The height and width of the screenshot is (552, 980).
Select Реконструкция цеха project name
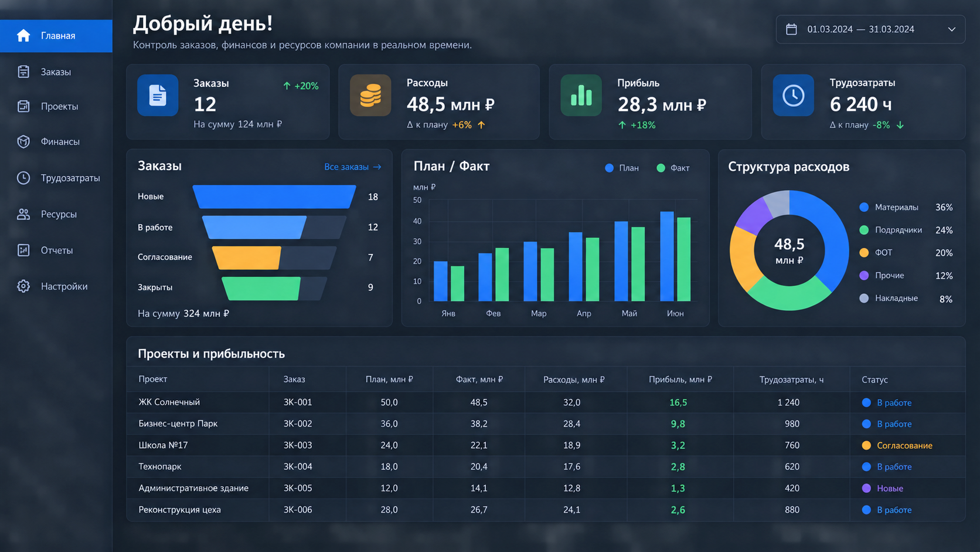tap(179, 510)
